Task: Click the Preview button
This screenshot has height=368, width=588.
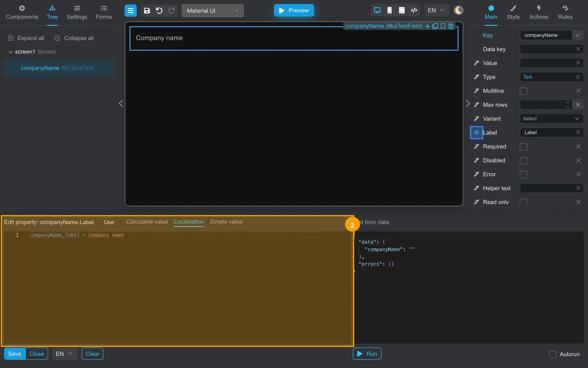Action: (294, 10)
